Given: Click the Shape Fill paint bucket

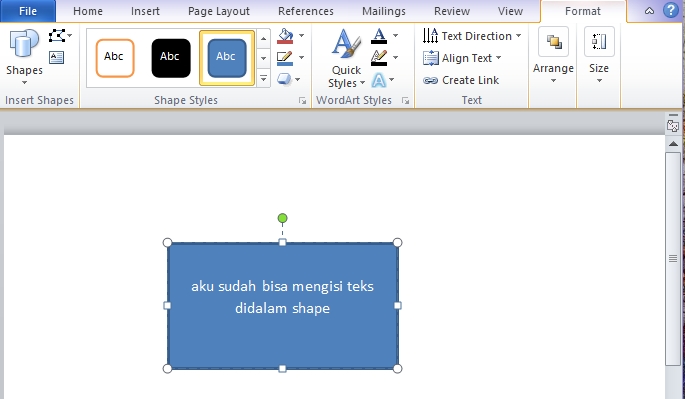Looking at the screenshot, I should (x=285, y=36).
